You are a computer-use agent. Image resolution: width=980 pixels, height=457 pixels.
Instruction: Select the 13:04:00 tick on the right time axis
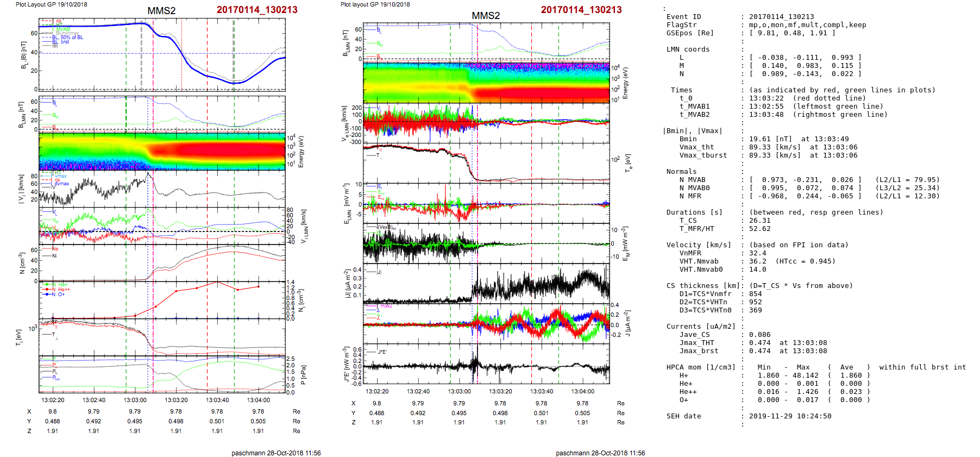582,391
